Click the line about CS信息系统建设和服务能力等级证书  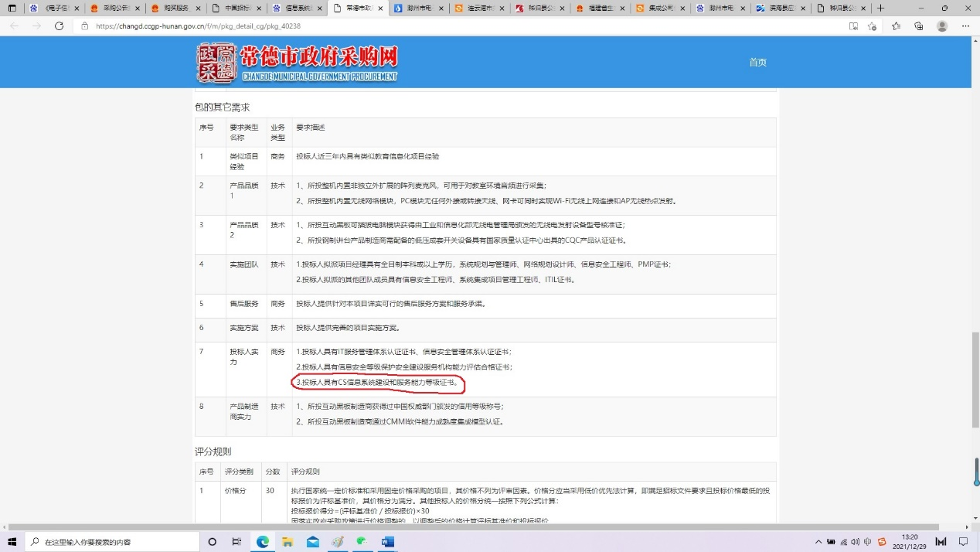tap(377, 382)
